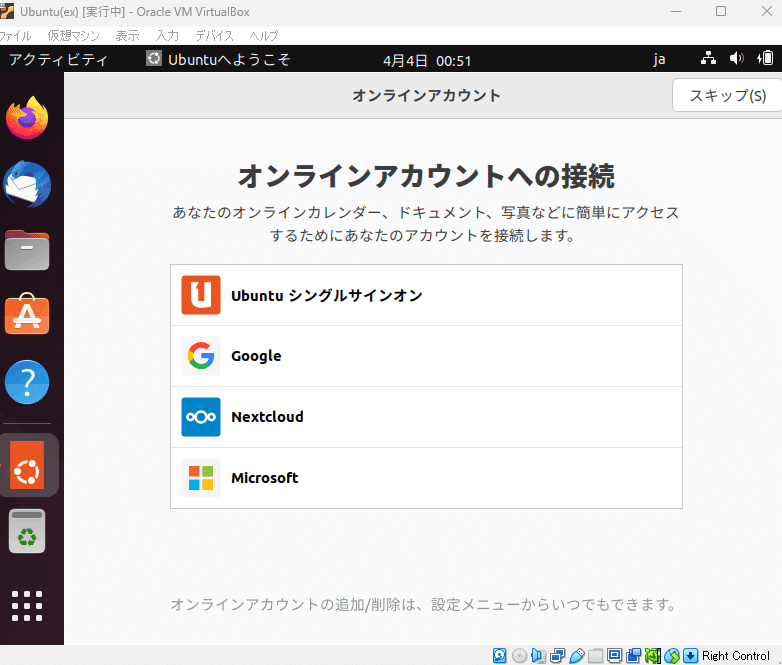
Task: Click VirtualBox shared folders status icon
Action: click(x=595, y=656)
